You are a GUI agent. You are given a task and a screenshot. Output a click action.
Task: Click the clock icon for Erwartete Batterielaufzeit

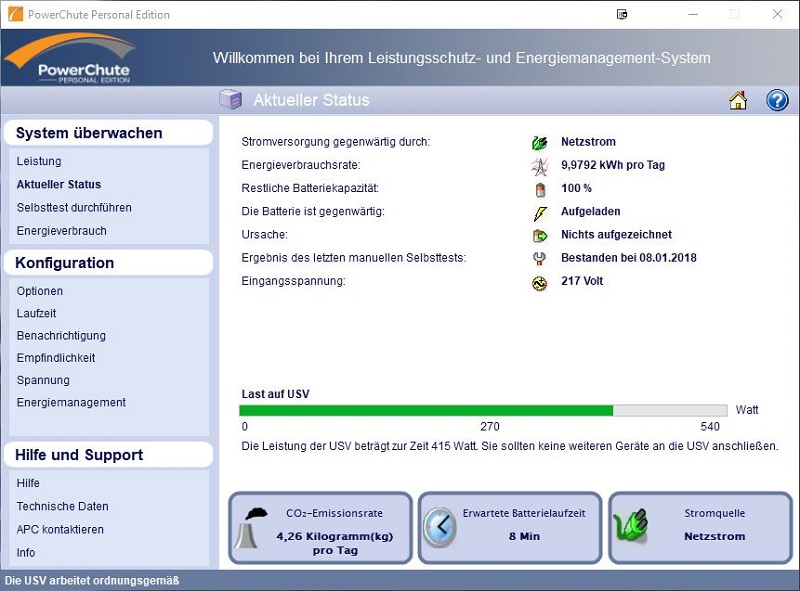tap(440, 528)
